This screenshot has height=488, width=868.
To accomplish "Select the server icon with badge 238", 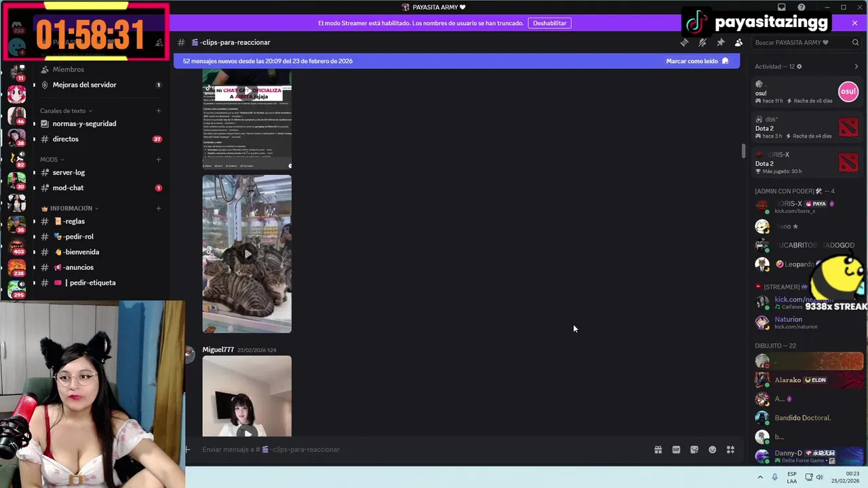I will click(x=16, y=267).
